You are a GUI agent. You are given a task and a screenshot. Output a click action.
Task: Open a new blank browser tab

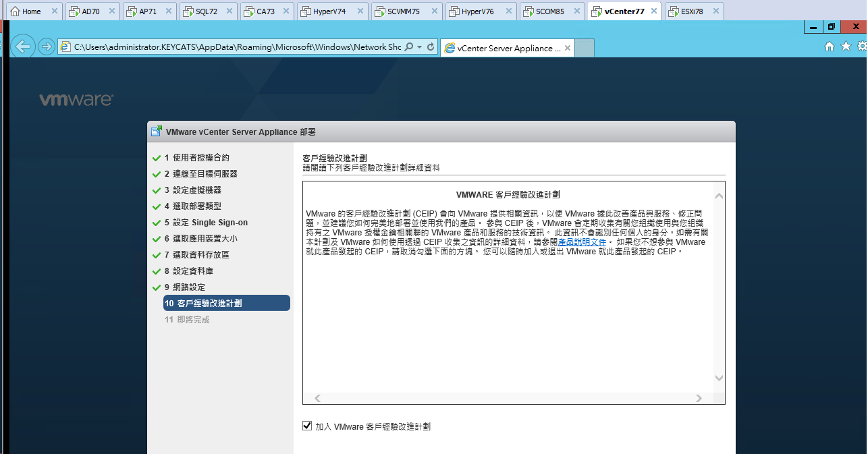point(585,48)
